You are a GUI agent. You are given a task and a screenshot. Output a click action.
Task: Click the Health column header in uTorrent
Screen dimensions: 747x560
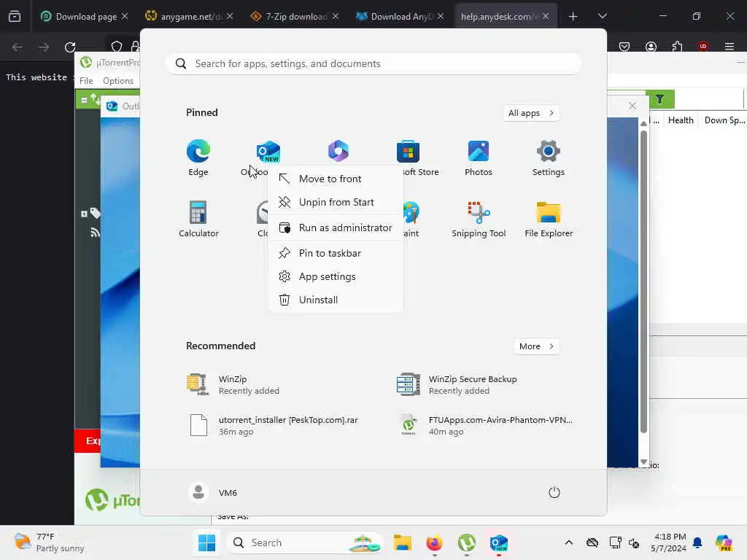point(681,120)
